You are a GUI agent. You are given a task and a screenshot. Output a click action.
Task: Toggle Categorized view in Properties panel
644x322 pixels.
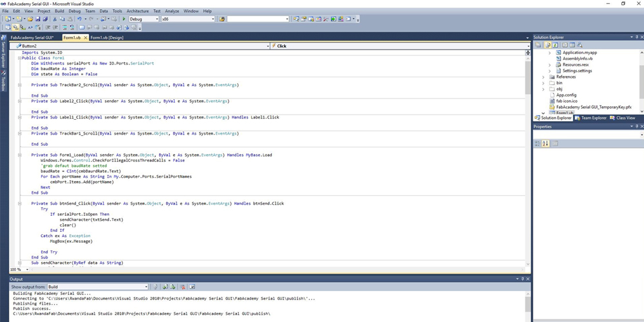pos(538,144)
